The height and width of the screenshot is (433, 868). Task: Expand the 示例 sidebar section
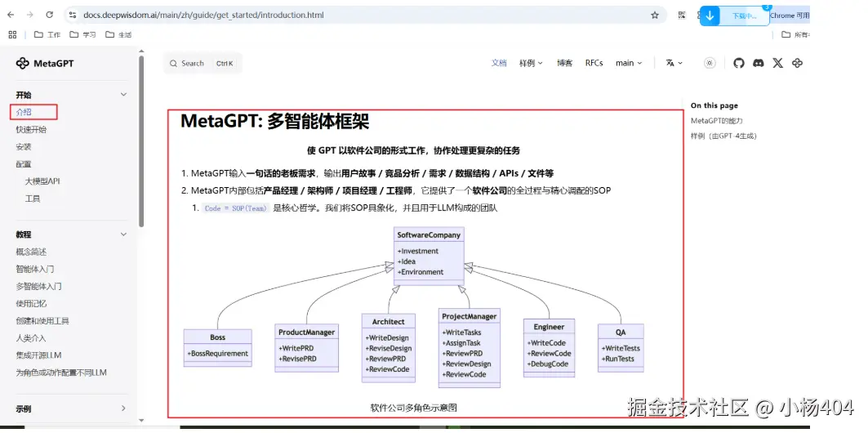[x=123, y=408]
